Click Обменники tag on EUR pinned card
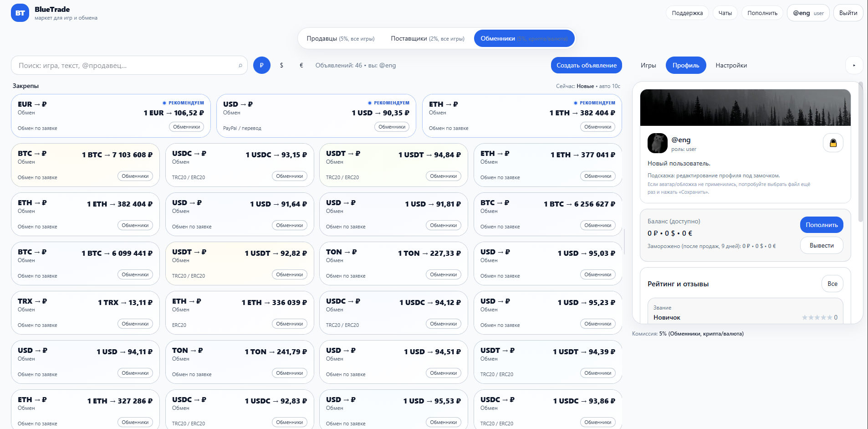The height and width of the screenshot is (429, 868). [x=187, y=127]
